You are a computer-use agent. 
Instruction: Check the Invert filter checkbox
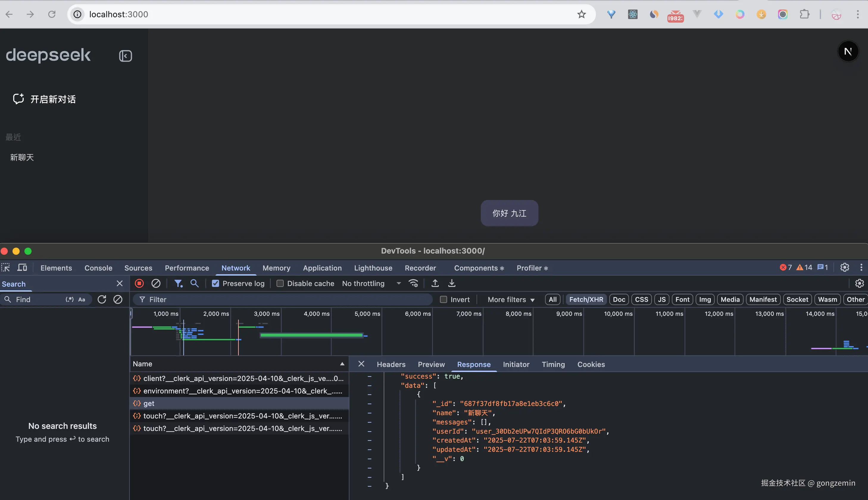click(x=443, y=299)
